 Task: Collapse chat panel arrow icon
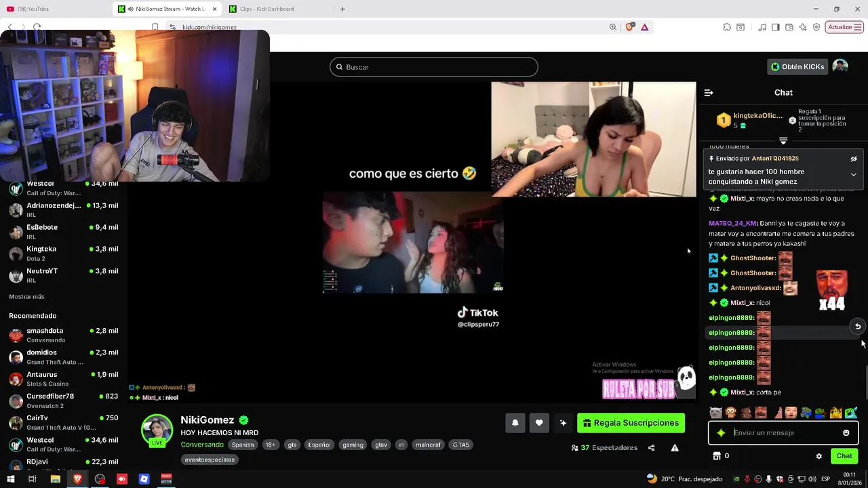pyautogui.click(x=709, y=93)
